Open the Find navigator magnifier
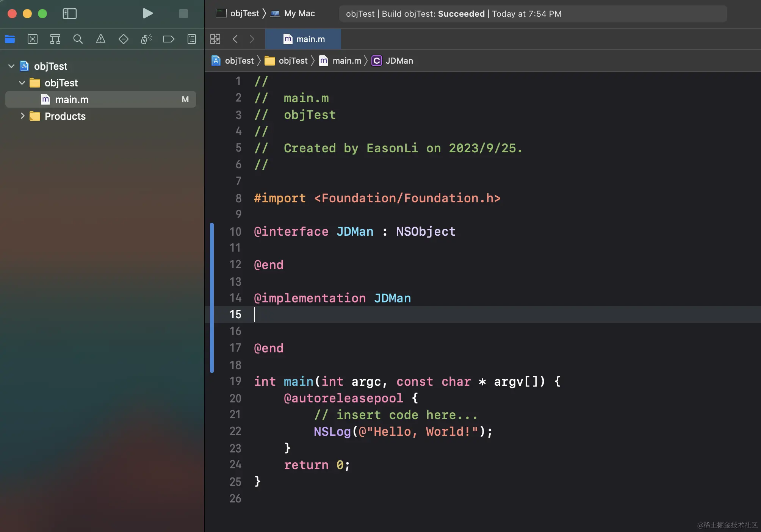 tap(78, 39)
